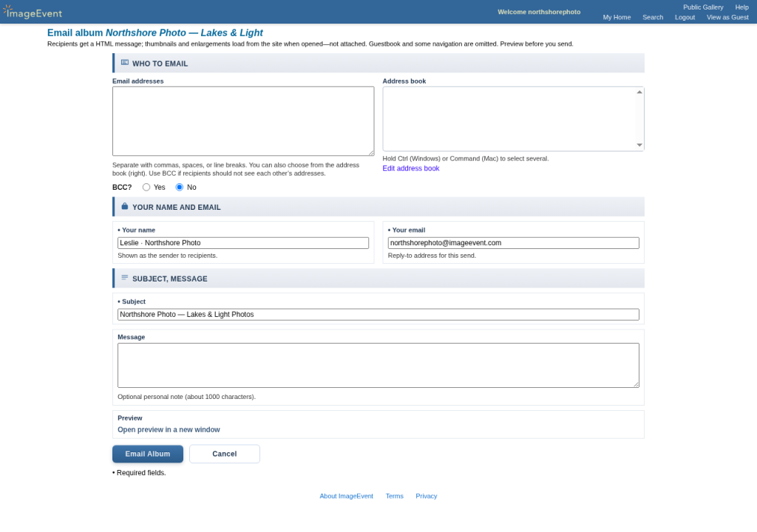Click the Welcome northshorephoto text
This screenshot has width=757, height=532.
click(539, 12)
